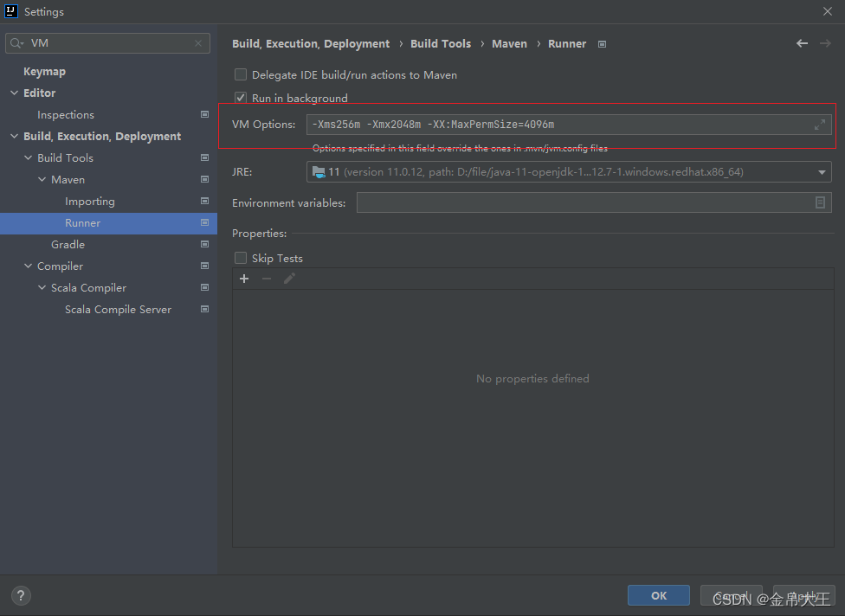Focus the settings search box
This screenshot has width=845, height=616.
[107, 43]
